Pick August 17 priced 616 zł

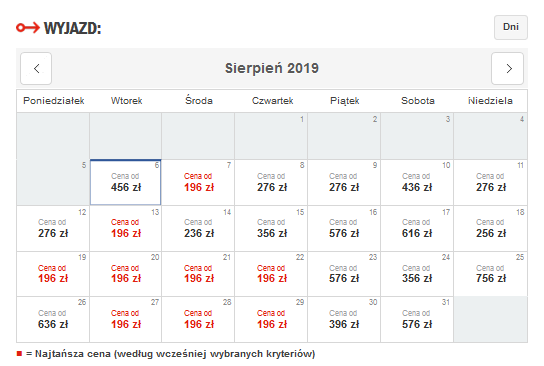point(417,228)
